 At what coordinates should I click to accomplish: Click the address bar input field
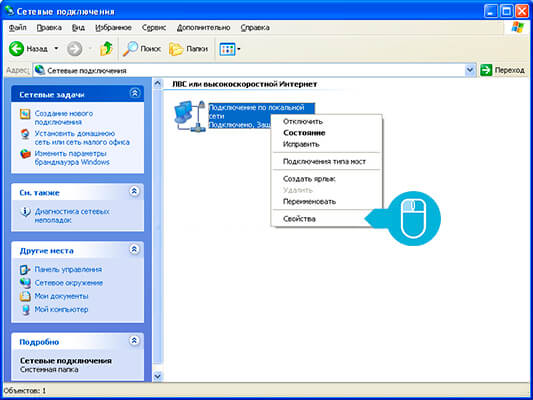[254, 70]
